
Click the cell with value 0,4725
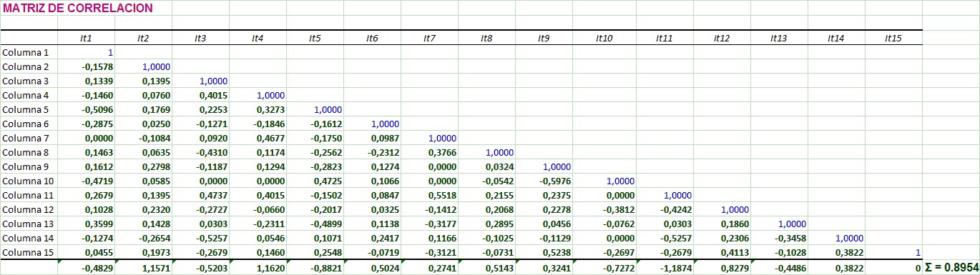315,181
